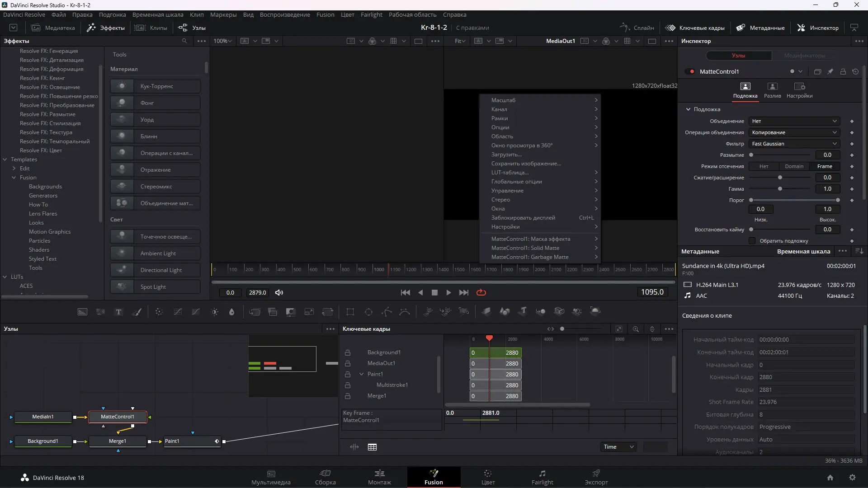This screenshot has height=488, width=868.
Task: Enable the invert matte checkbox
Action: click(x=752, y=241)
